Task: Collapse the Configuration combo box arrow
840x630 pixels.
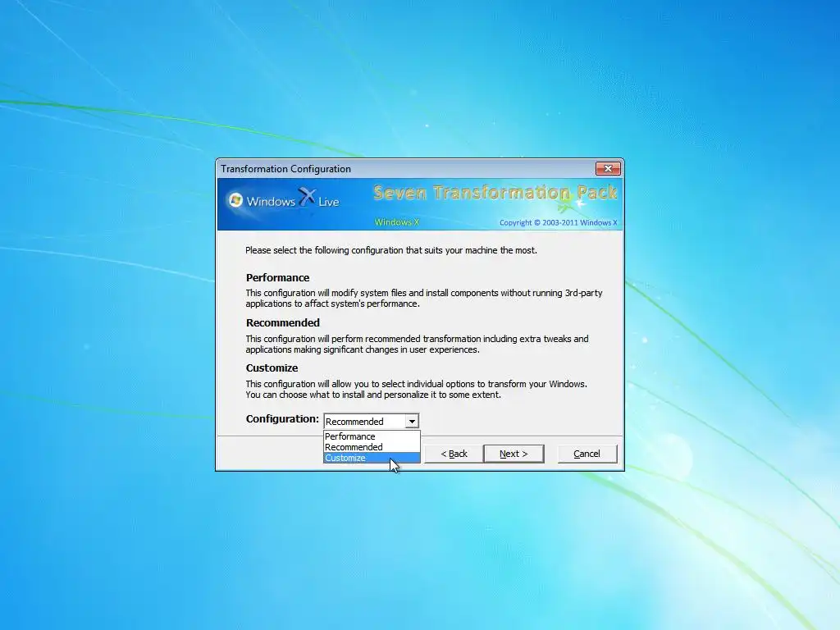Action: (x=412, y=422)
